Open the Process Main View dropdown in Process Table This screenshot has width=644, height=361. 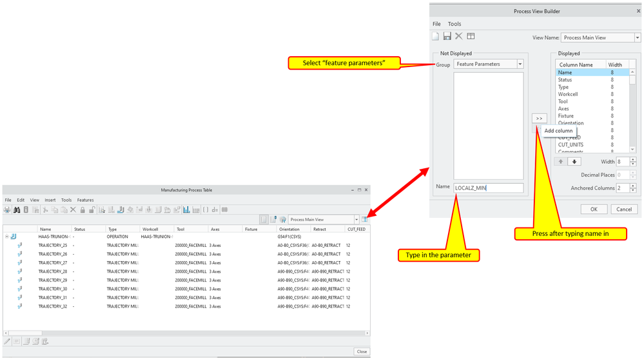point(356,220)
